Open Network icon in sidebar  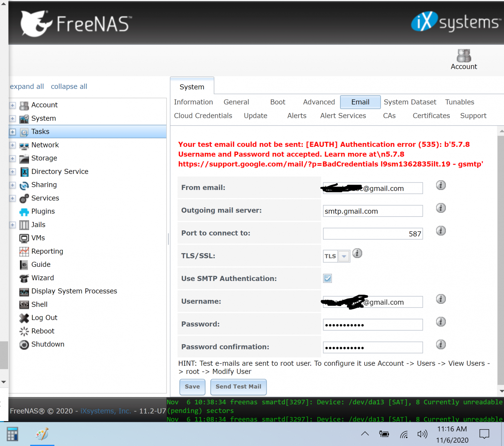24,145
